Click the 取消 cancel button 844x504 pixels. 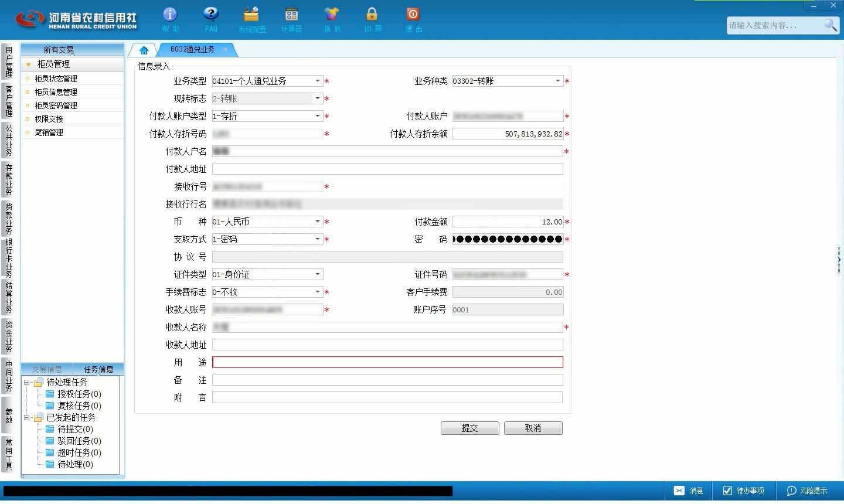533,428
